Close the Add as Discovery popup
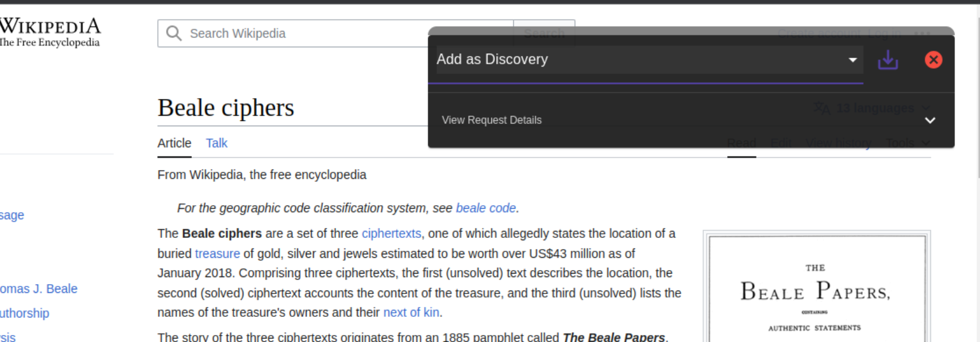Screen dimensions: 980x342 (x=933, y=60)
